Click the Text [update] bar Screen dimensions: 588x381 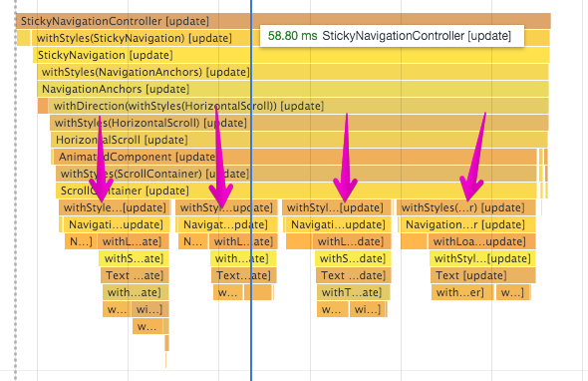pos(483,275)
